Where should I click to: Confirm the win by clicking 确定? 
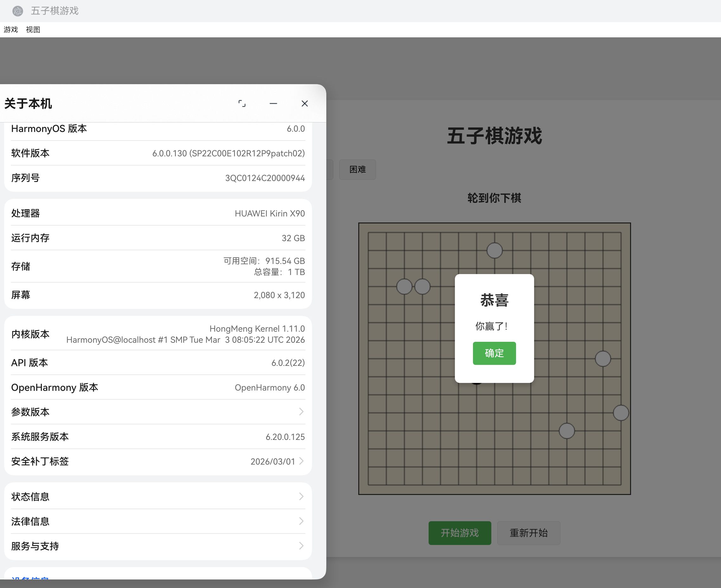click(x=494, y=353)
